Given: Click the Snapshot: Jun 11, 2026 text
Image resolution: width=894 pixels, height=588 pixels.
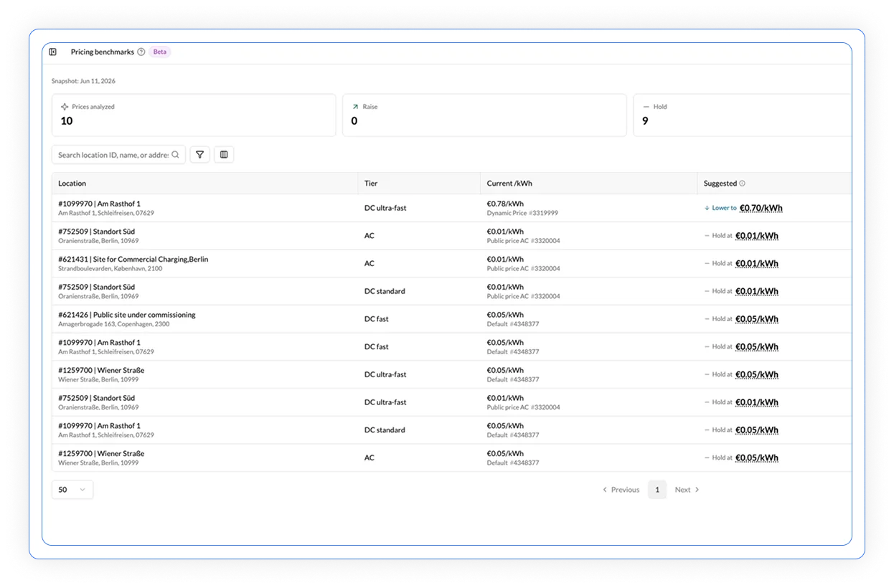Looking at the screenshot, I should [83, 81].
